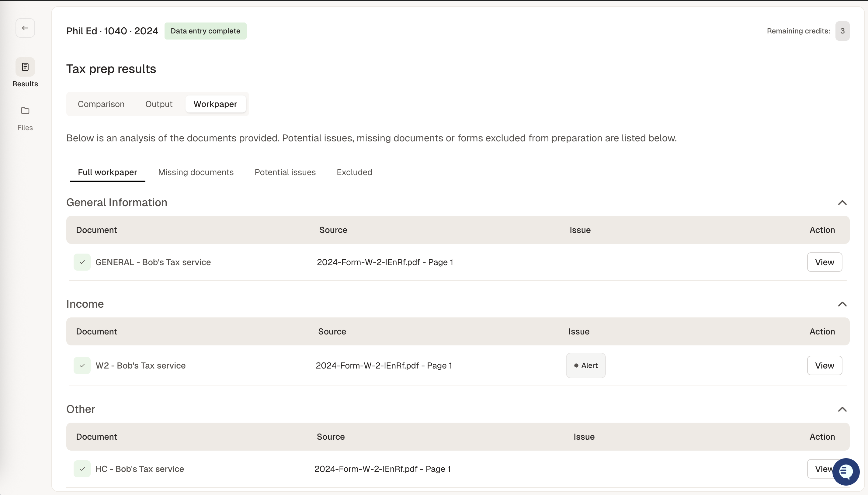This screenshot has height=495, width=868.
Task: Open the Results sidebar icon
Action: pos(25,67)
